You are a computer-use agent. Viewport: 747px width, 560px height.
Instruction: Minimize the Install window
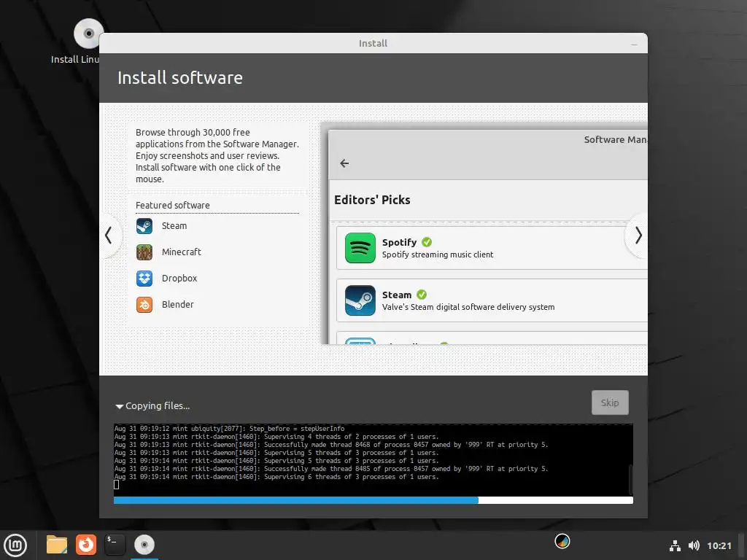tap(634, 44)
